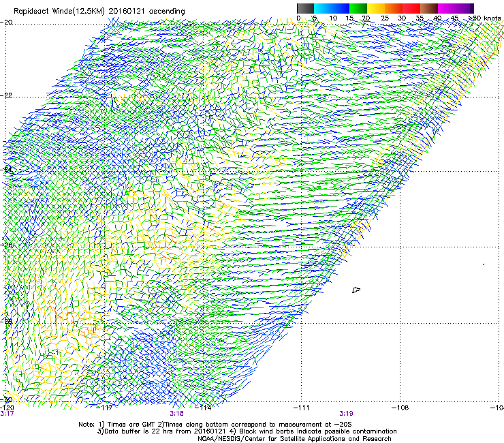Click the '45' legend label

[454, 18]
